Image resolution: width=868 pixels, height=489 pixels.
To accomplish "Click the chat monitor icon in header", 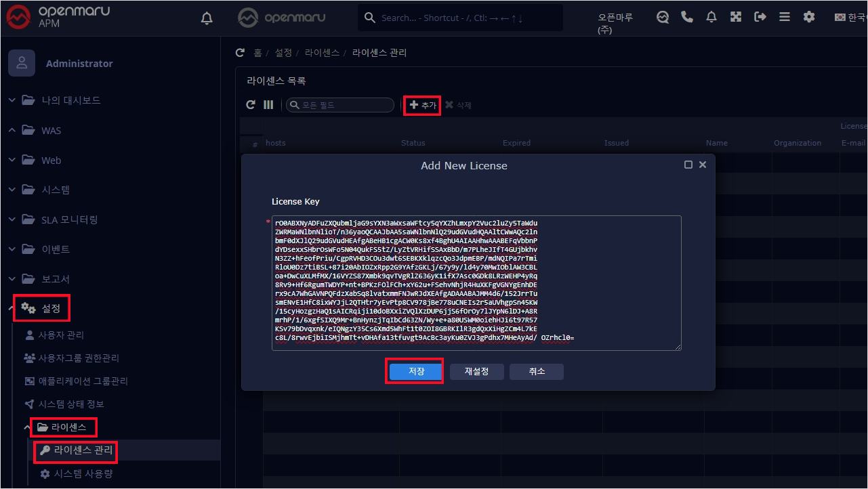I will tap(663, 18).
